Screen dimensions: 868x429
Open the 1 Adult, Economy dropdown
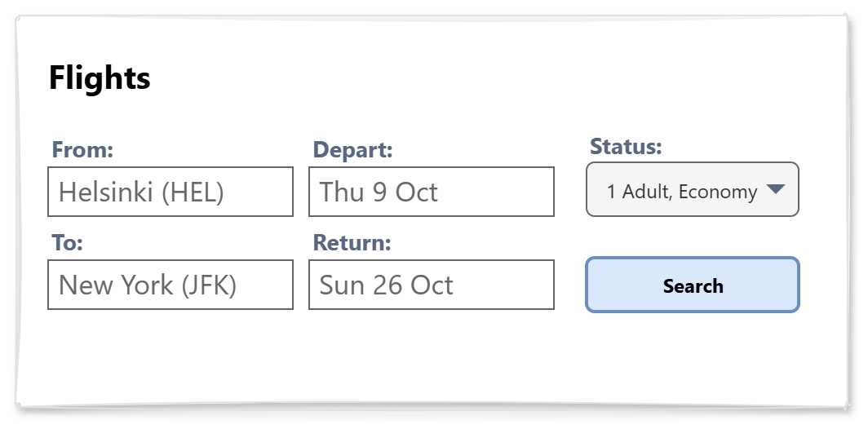point(692,190)
